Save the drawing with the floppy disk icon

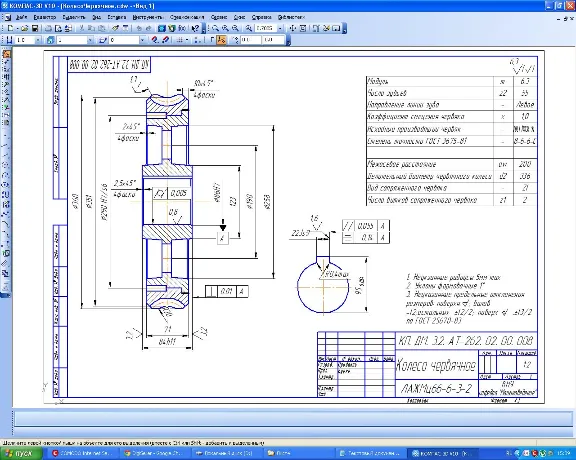35,28
